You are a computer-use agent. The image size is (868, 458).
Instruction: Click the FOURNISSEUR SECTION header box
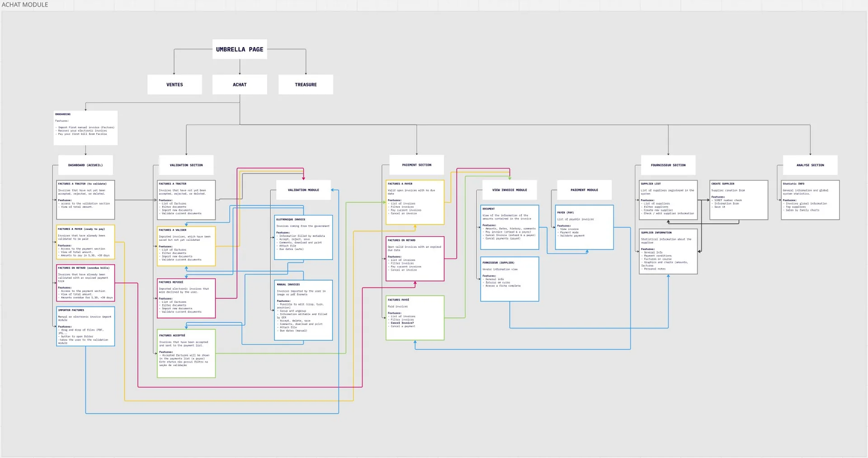click(x=668, y=165)
